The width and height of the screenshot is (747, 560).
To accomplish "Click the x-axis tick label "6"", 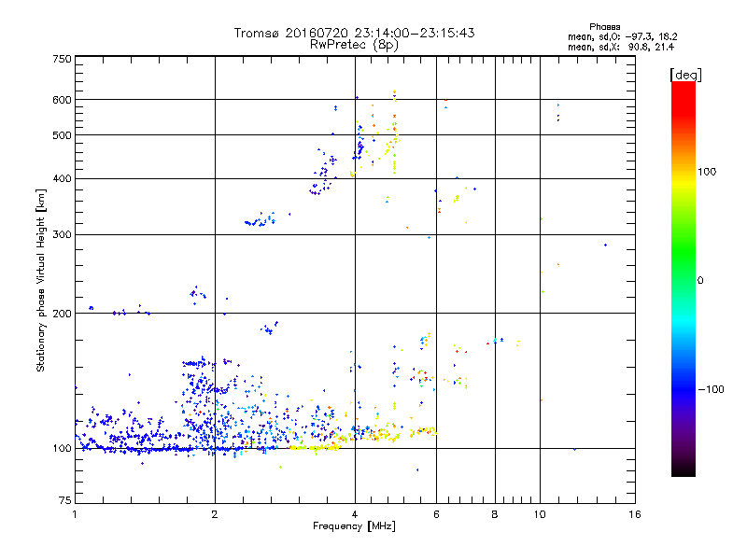I will (x=436, y=514).
